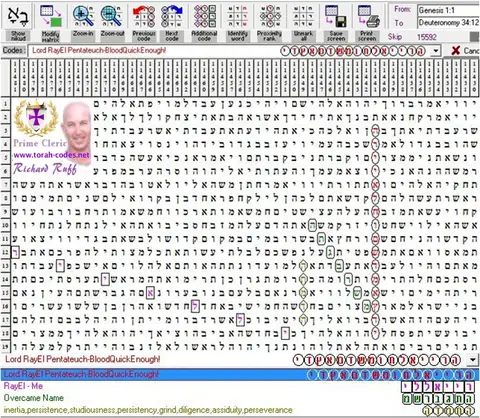Click the Unmark all icon
The width and height of the screenshot is (480, 418).
tap(303, 16)
